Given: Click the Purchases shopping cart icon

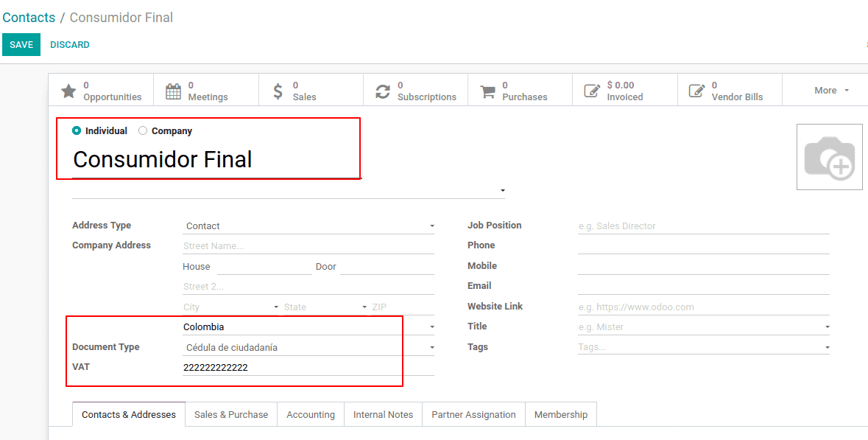Looking at the screenshot, I should coord(487,91).
